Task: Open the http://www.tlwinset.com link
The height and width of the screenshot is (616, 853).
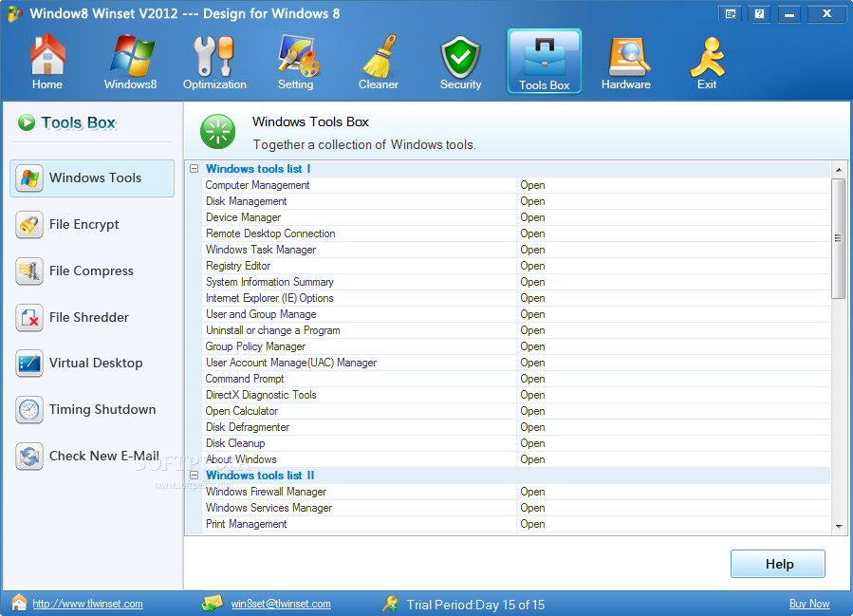Action: click(87, 604)
